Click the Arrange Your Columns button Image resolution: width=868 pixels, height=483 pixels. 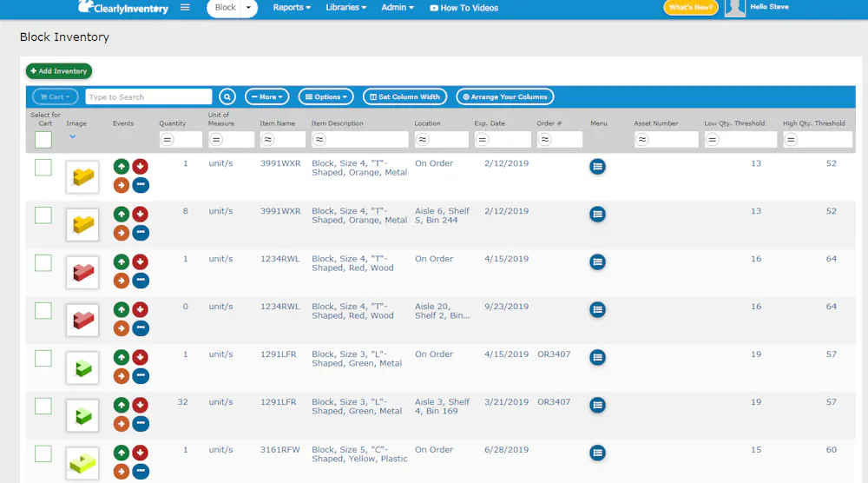pos(505,97)
